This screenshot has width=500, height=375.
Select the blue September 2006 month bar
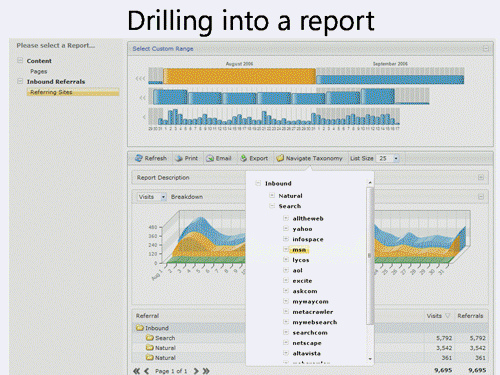(390, 79)
